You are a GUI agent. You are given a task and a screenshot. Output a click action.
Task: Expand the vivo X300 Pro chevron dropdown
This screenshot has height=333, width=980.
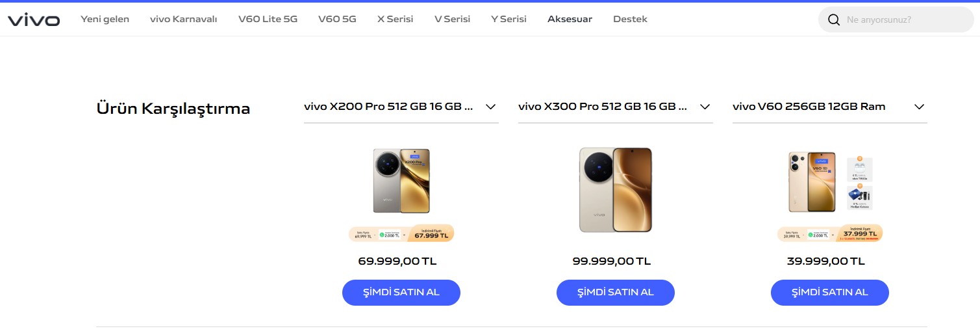(x=705, y=107)
